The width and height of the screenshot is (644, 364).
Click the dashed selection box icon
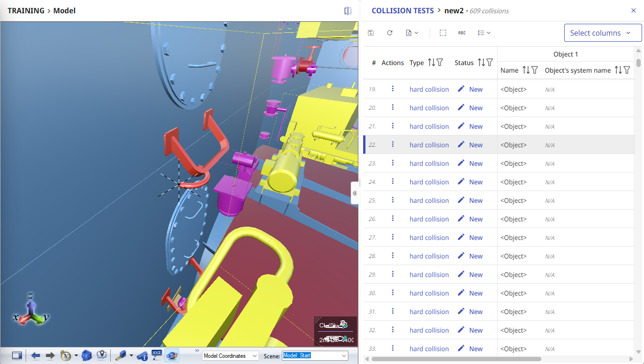(x=443, y=33)
